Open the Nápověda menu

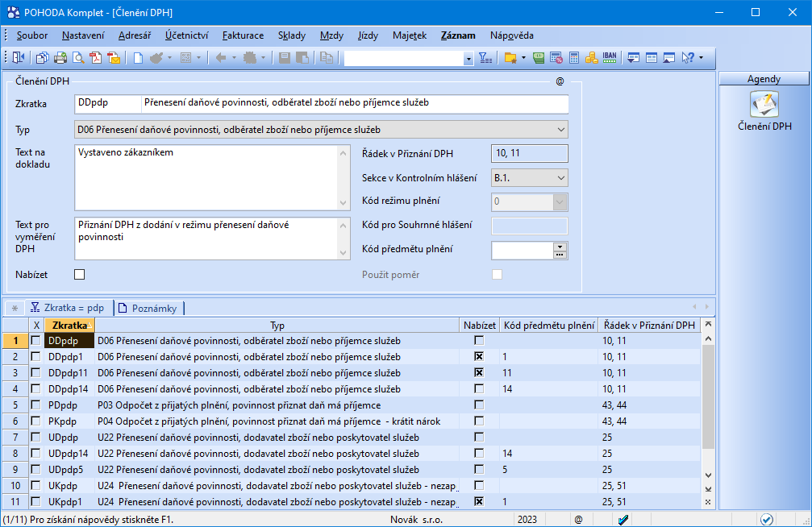pos(512,35)
